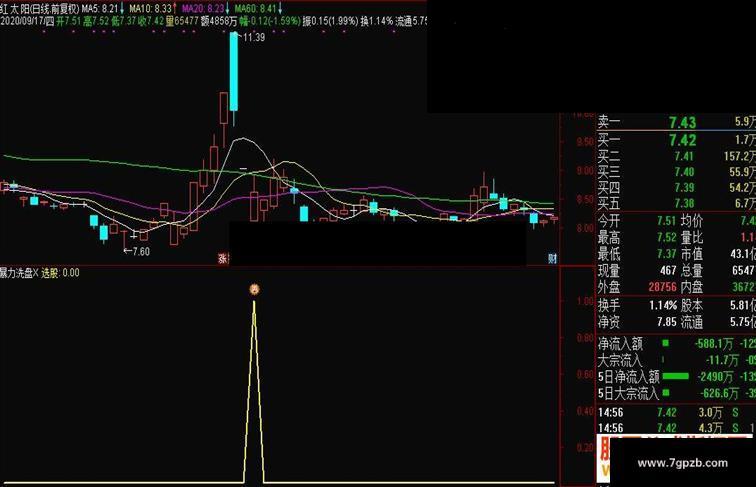Click the 暴力洗盘X indicator name
The height and width of the screenshot is (487, 756).
coord(19,273)
